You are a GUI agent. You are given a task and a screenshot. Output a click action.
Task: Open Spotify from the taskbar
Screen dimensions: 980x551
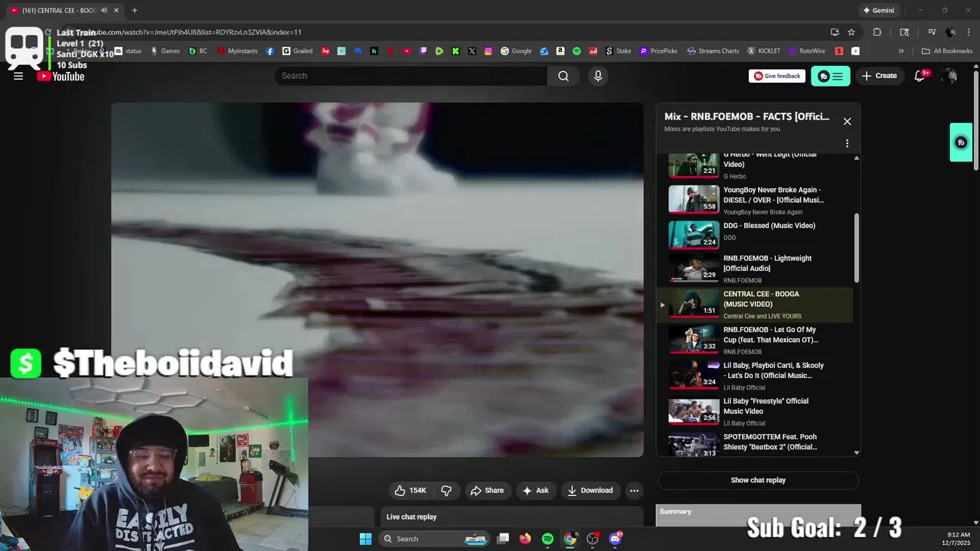click(x=547, y=539)
